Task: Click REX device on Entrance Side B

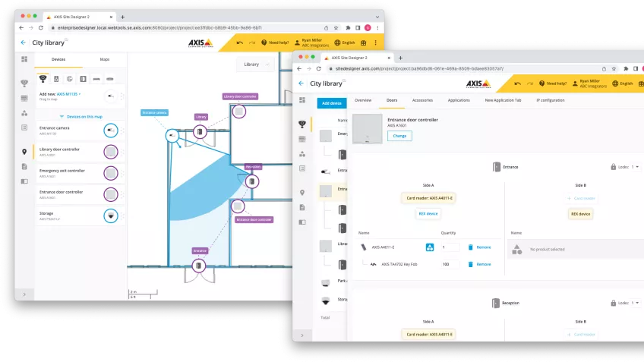Action: click(x=581, y=214)
